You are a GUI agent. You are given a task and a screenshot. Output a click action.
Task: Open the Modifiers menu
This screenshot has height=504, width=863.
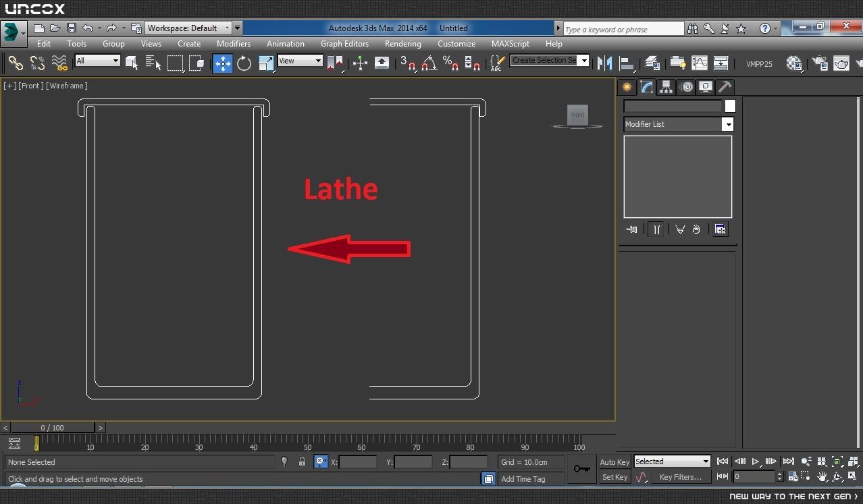pyautogui.click(x=234, y=43)
